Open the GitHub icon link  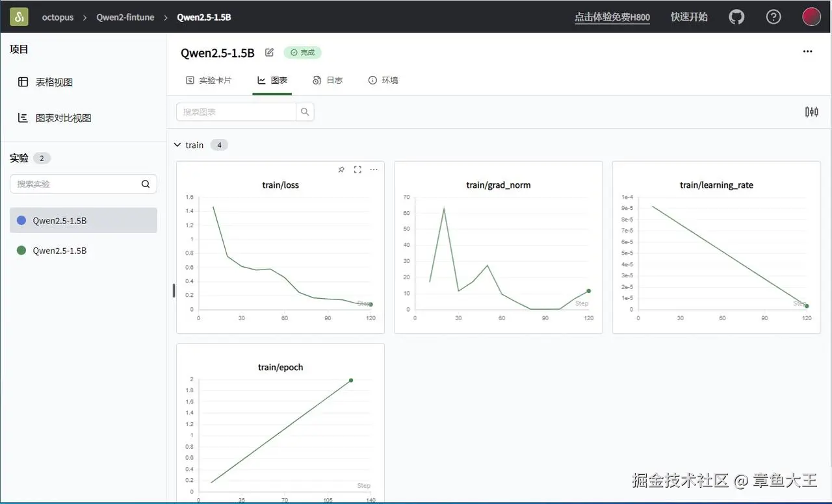pos(736,17)
